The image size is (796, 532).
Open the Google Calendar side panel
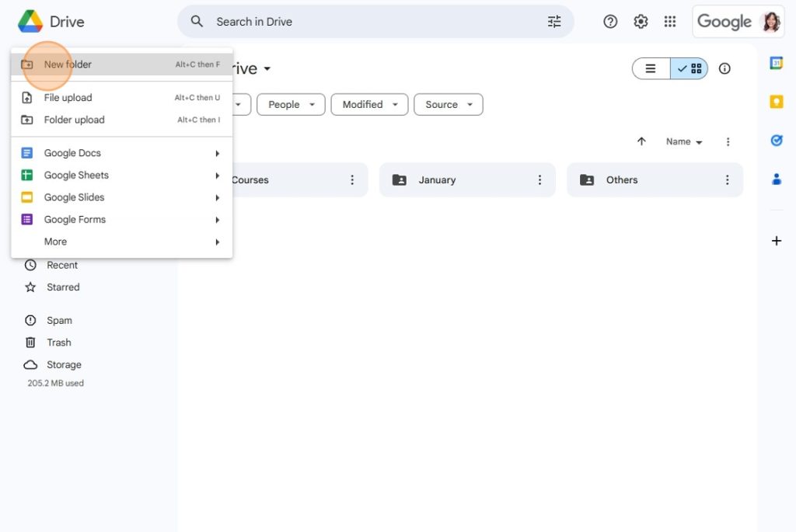pos(777,63)
